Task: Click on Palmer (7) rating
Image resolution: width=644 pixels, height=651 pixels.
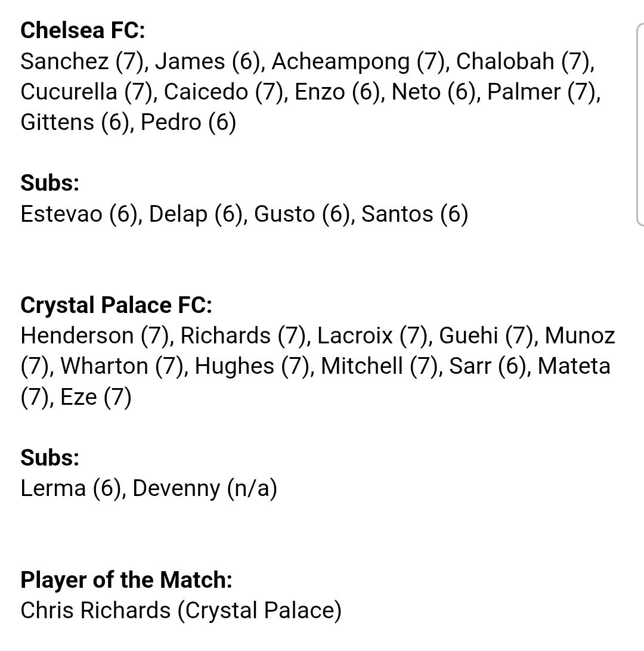Action: click(x=543, y=92)
